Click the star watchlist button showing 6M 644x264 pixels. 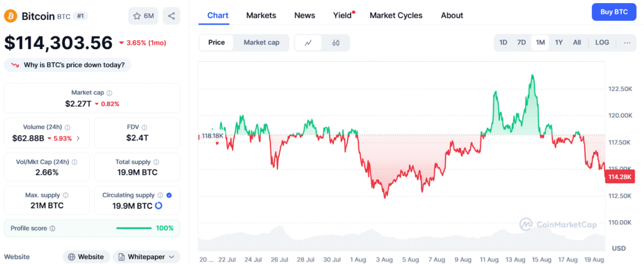click(x=143, y=16)
